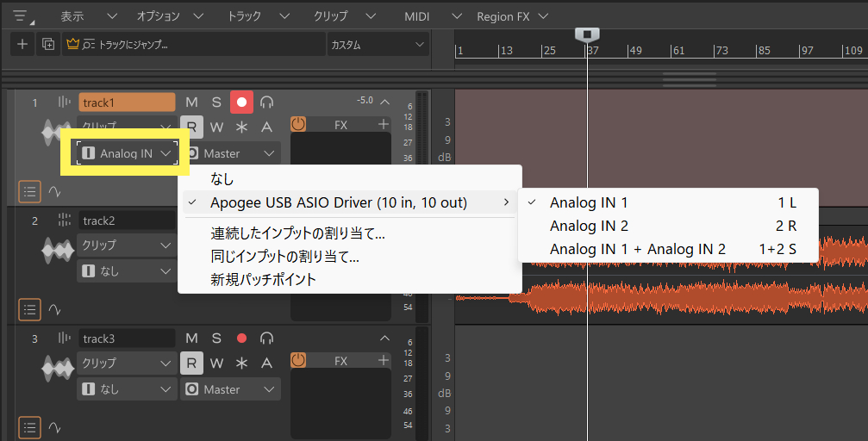Add effect to track3 FX bin
This screenshot has height=441, width=868.
tap(383, 360)
